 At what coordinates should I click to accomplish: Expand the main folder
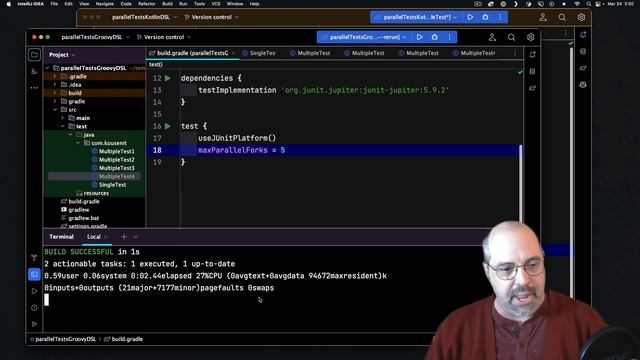(63, 118)
